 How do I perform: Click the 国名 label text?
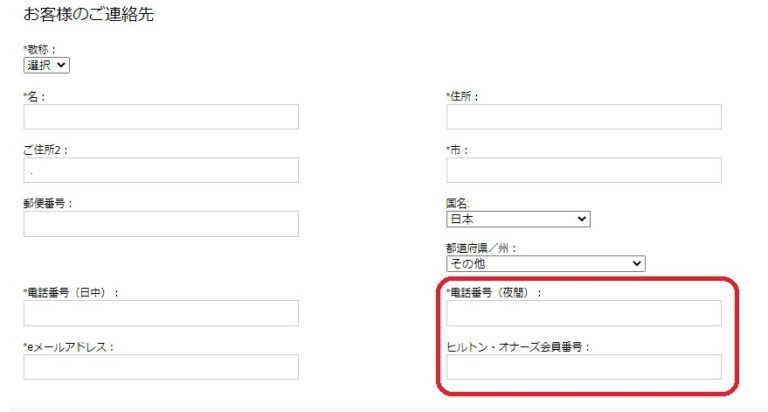pos(460,203)
